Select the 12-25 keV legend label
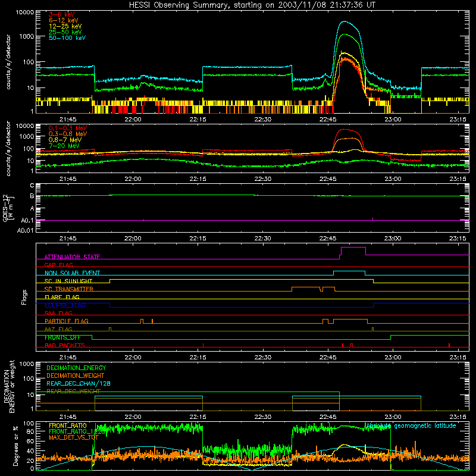The image size is (476, 476). [x=65, y=26]
